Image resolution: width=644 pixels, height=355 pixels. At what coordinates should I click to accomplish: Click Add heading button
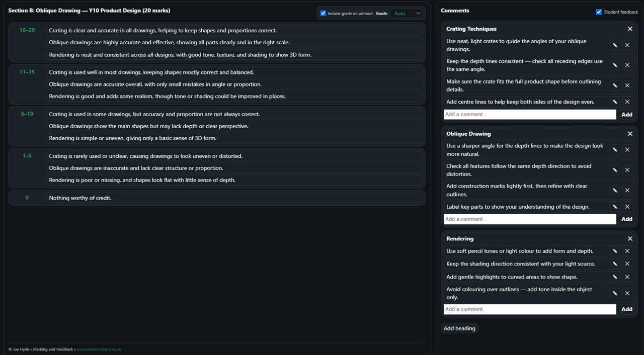point(459,328)
